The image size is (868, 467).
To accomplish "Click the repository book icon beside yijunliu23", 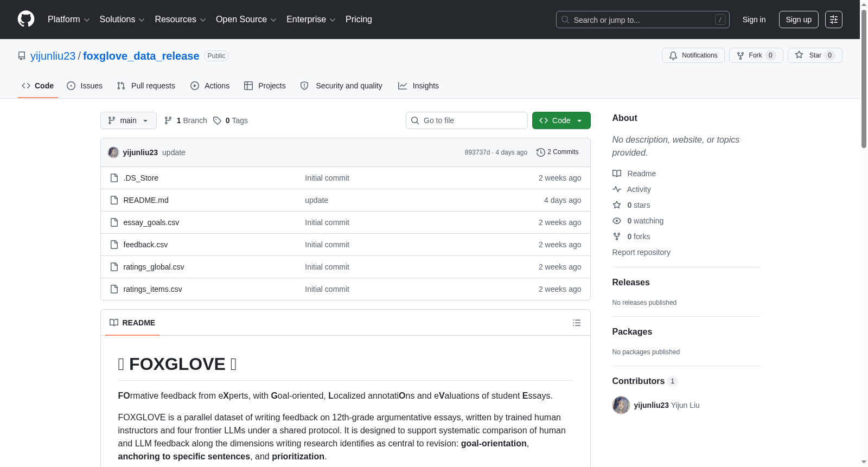I will pos(22,56).
